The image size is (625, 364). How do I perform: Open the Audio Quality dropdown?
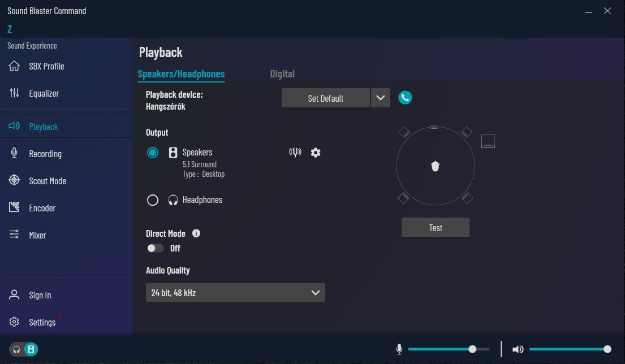pos(235,293)
